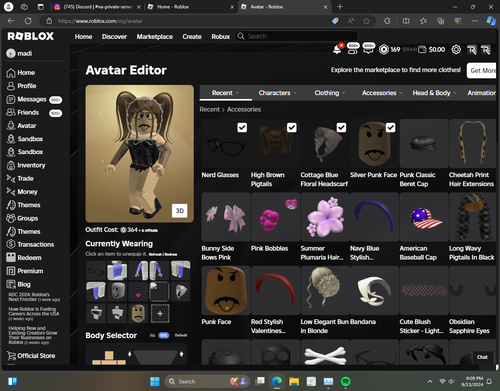Open the Windows Start menu
The image size is (500, 391).
tap(155, 381)
